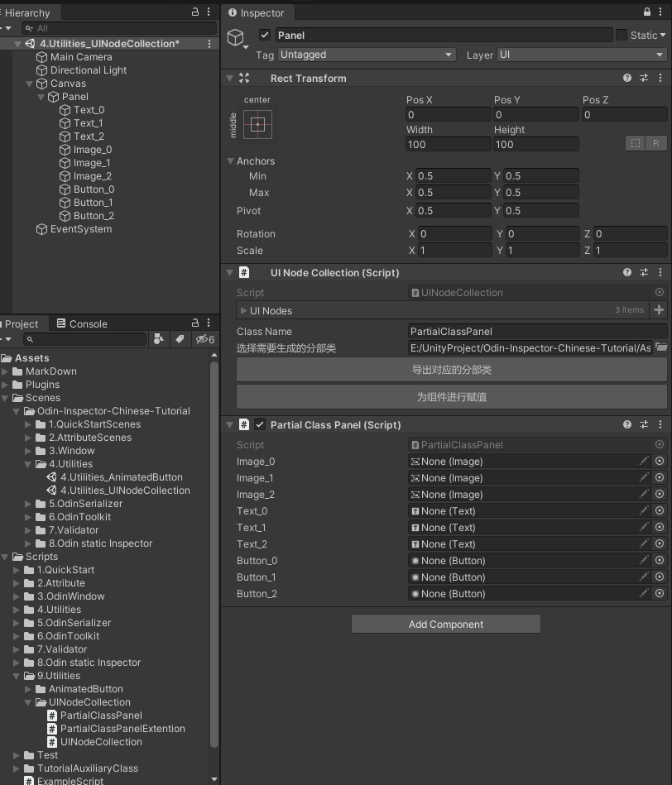Click the plus icon to add UI Nodes item
The width and height of the screenshot is (672, 785).
pyautogui.click(x=659, y=310)
